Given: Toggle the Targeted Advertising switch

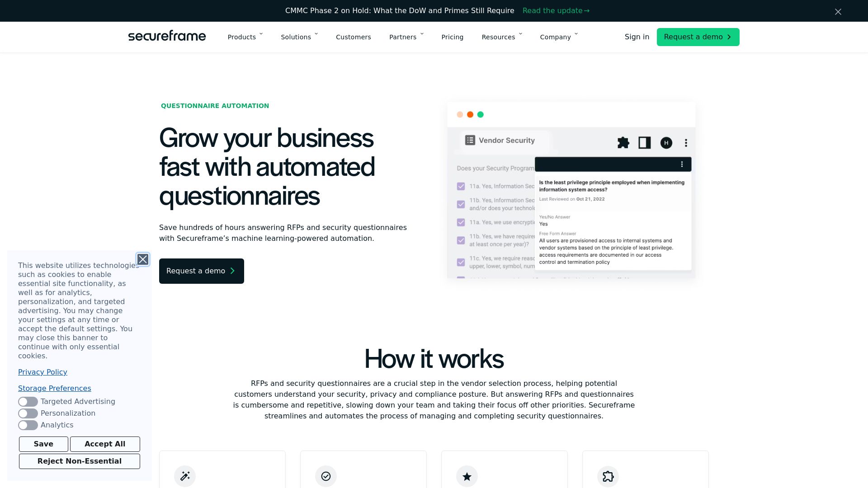Looking at the screenshot, I should [28, 402].
